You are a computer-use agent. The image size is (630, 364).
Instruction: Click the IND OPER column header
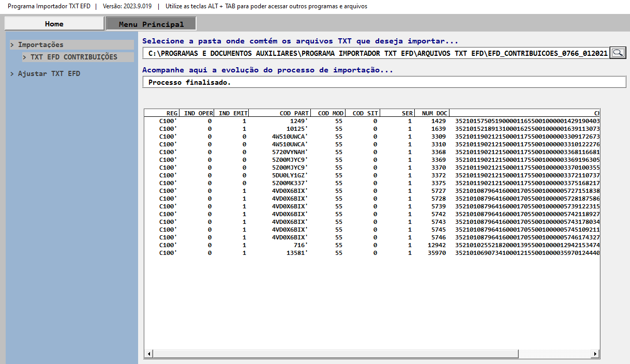197,113
